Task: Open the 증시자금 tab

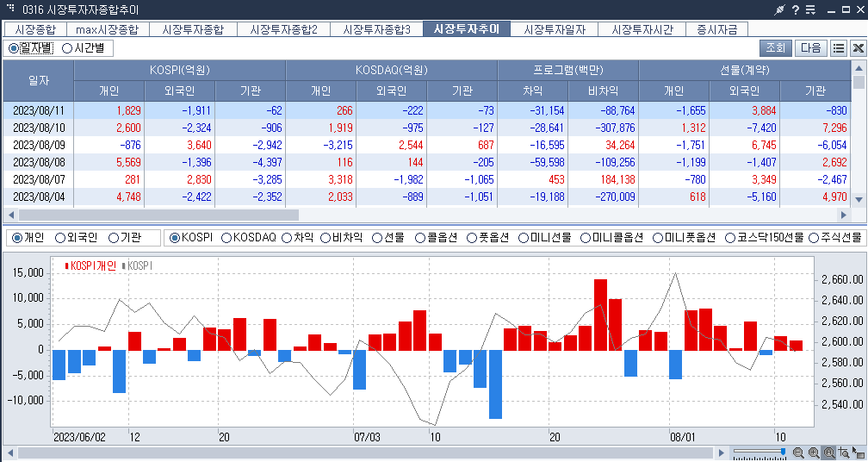Action: pos(716,29)
